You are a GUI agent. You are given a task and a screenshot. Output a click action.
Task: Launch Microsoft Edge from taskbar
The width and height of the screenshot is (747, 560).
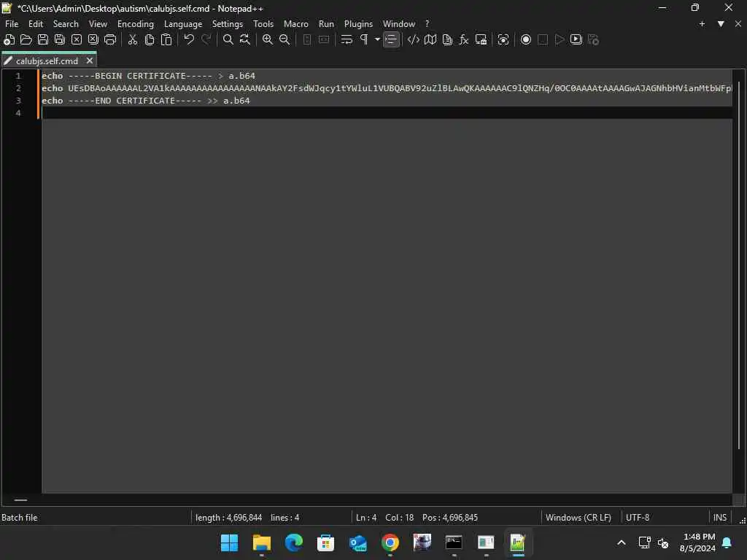293,542
